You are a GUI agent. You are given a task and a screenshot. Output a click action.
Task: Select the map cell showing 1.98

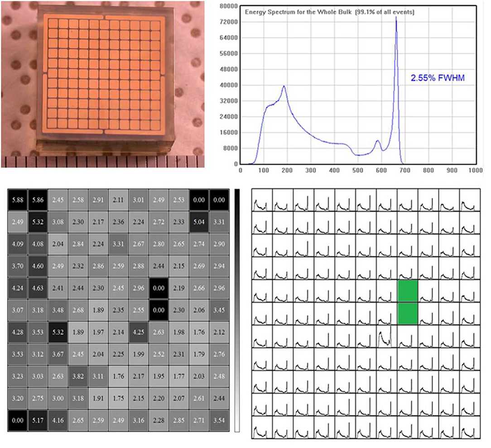tap(179, 332)
